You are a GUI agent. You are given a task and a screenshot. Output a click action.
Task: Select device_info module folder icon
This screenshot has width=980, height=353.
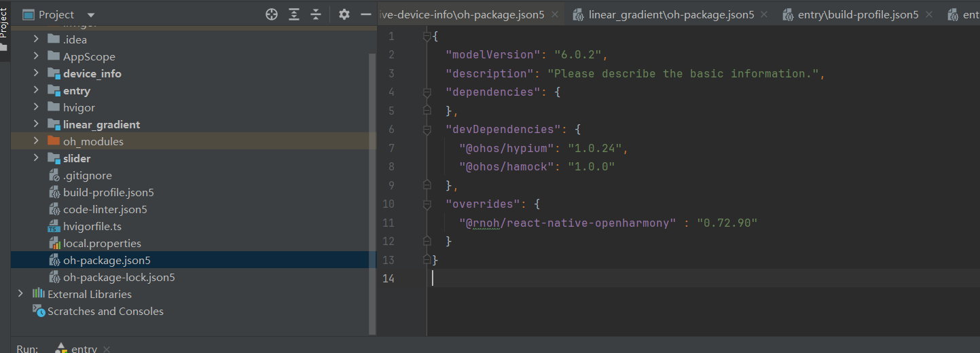pos(54,73)
